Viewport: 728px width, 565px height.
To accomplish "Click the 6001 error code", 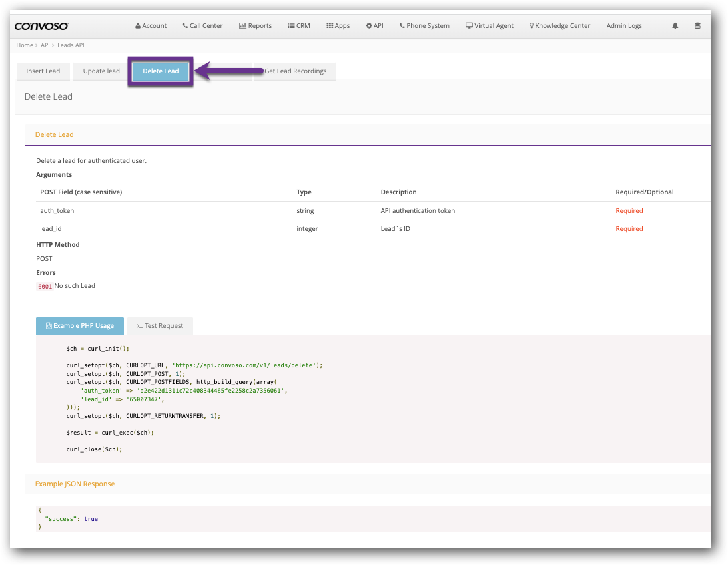I will pos(45,287).
